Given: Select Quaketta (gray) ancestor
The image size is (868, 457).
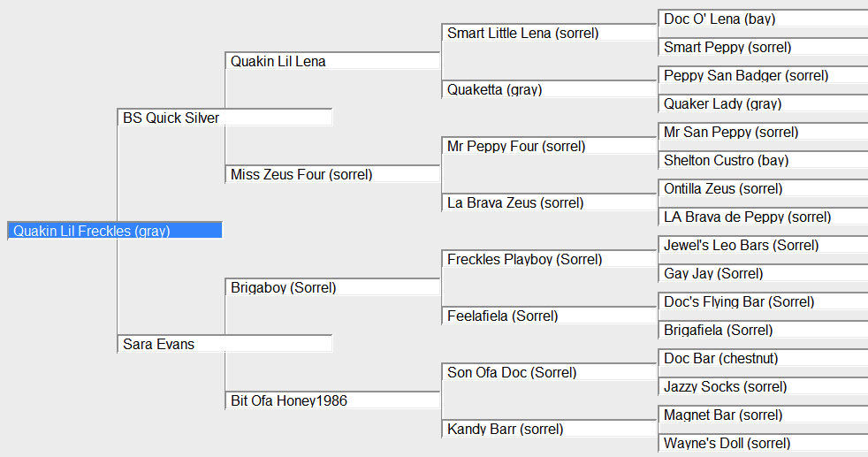Looking at the screenshot, I should coord(549,89).
